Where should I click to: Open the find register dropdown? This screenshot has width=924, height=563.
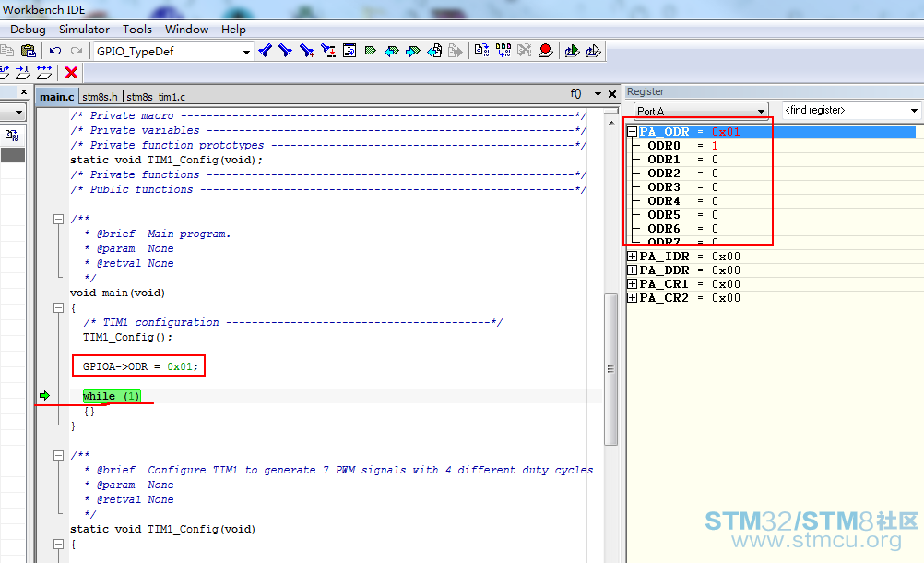point(914,110)
